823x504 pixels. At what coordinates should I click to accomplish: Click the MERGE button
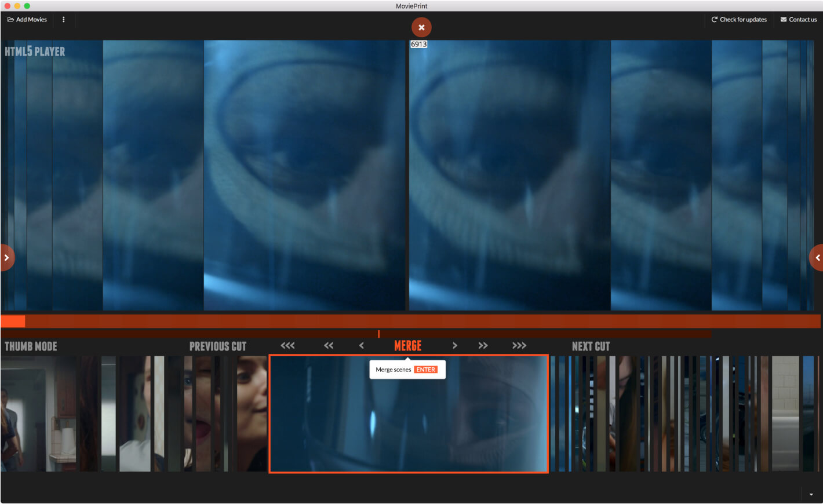coord(408,346)
